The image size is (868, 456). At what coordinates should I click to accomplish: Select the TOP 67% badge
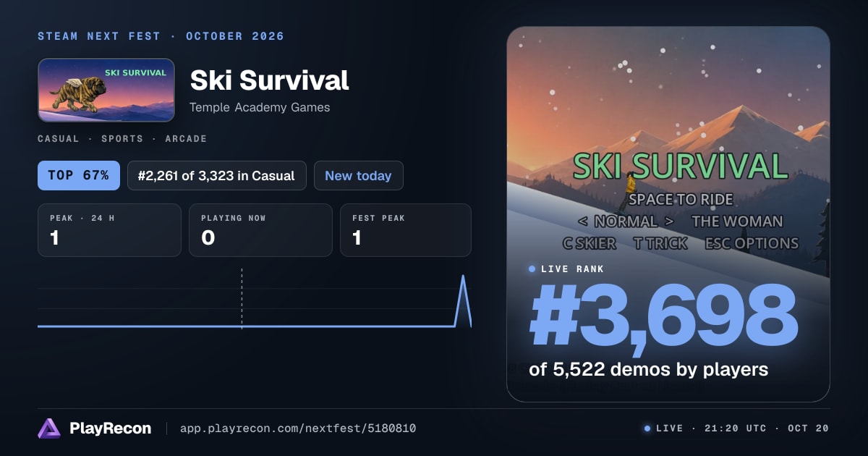click(x=79, y=175)
